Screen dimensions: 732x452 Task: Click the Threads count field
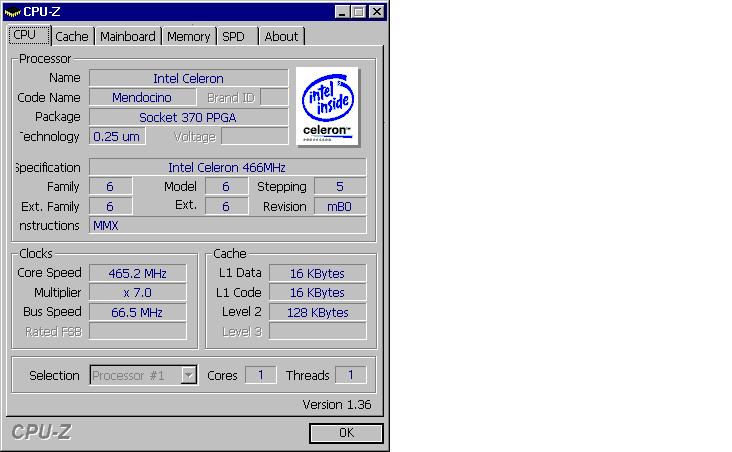(351, 375)
